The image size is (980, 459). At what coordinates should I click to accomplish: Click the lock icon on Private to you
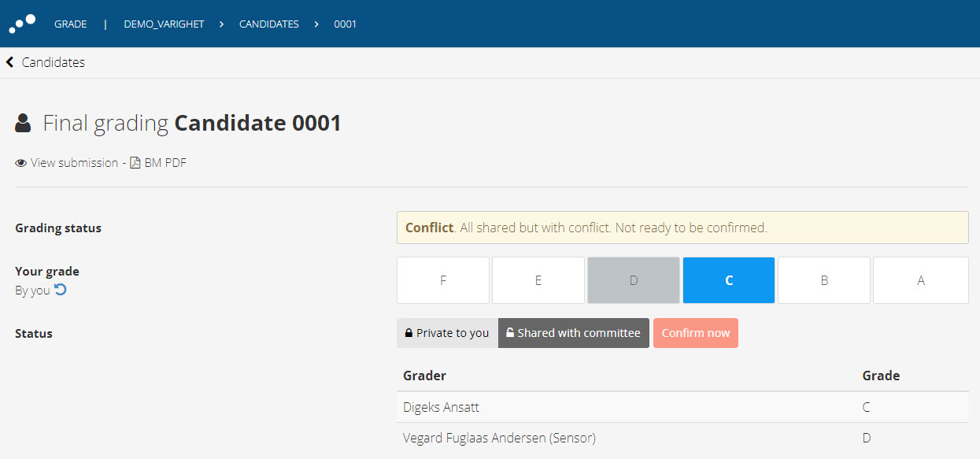(x=409, y=333)
